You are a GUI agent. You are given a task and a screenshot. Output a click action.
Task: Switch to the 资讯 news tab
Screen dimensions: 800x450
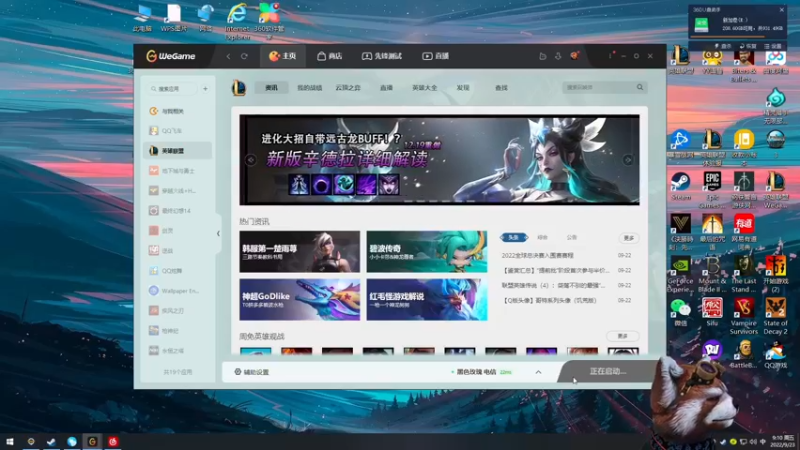coord(271,88)
